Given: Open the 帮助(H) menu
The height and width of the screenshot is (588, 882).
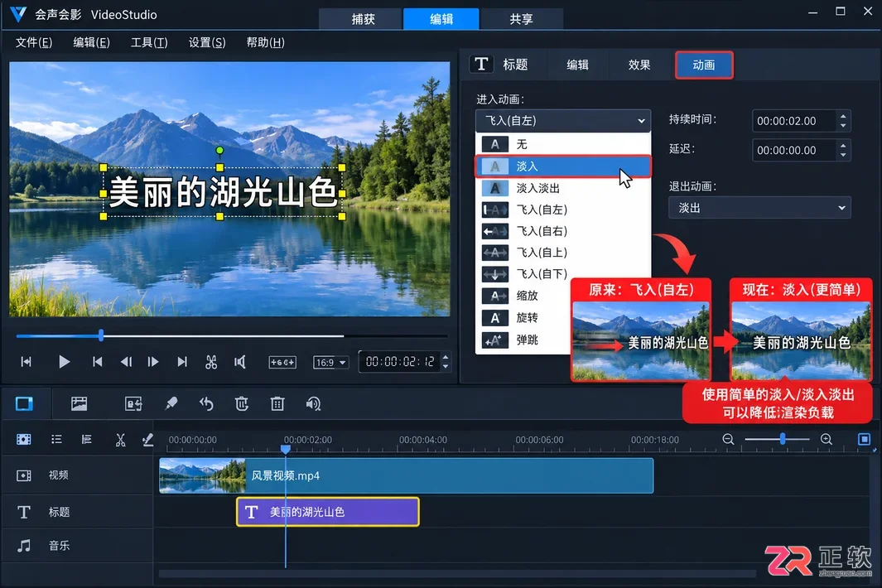Looking at the screenshot, I should pyautogui.click(x=266, y=42).
